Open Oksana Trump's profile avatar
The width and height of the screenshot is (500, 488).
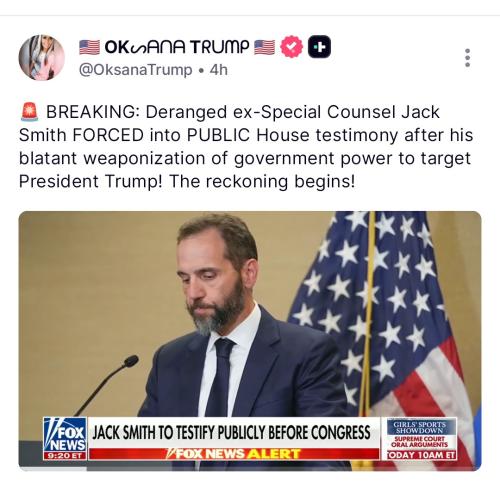click(42, 58)
